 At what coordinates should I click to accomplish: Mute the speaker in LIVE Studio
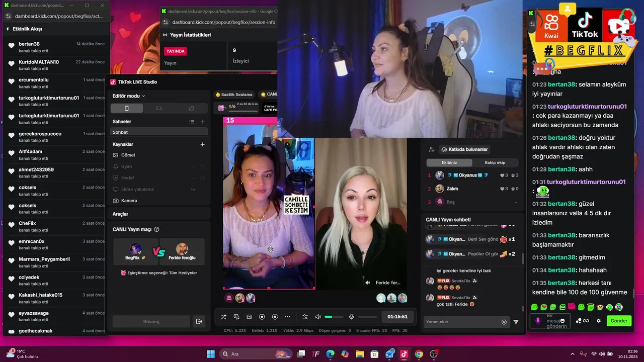(x=318, y=317)
